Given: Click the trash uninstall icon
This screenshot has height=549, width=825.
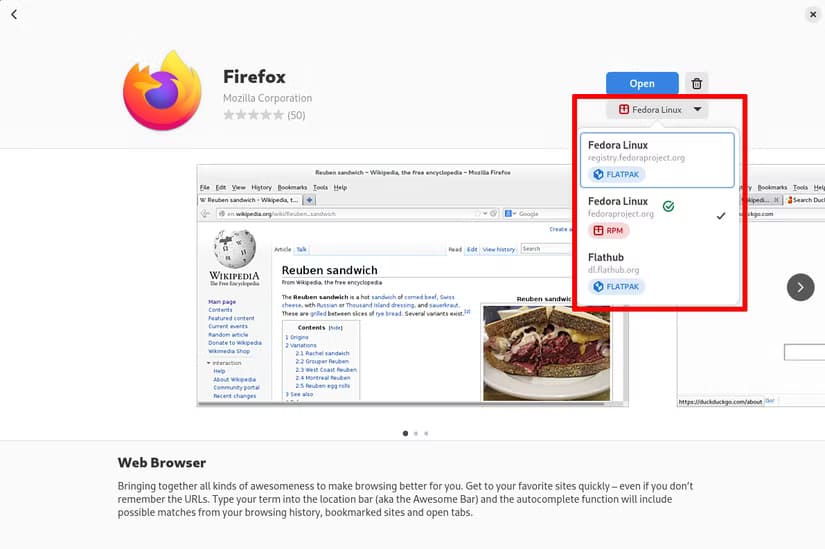Looking at the screenshot, I should click(697, 83).
